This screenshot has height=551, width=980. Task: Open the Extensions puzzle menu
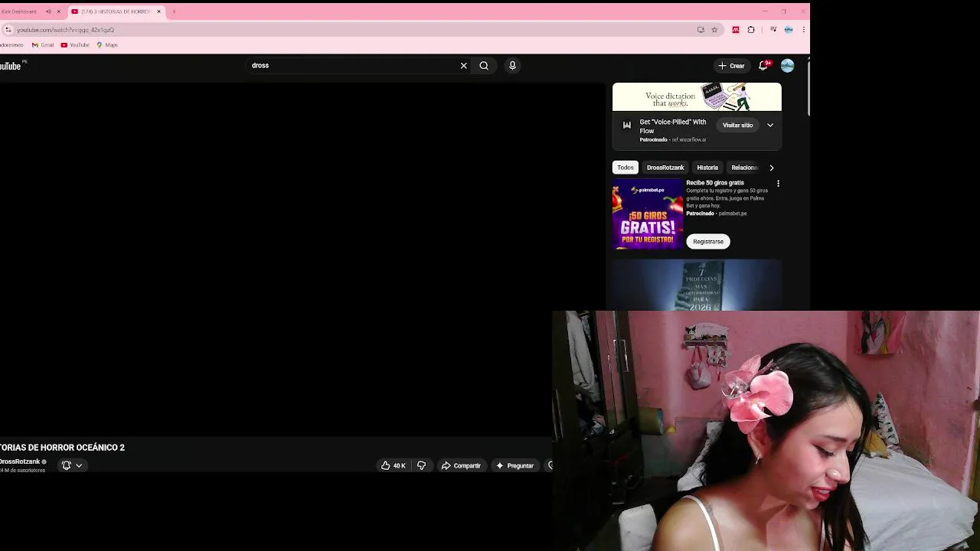(751, 30)
